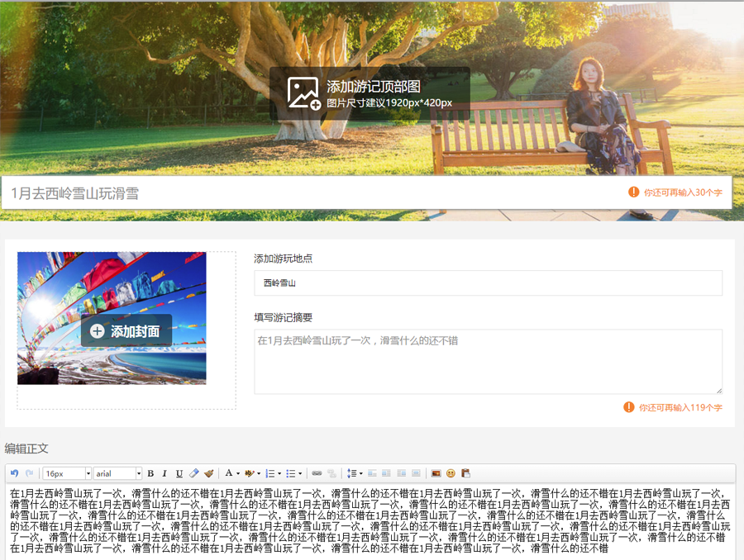Image resolution: width=744 pixels, height=560 pixels.
Task: Open the ordered list style menu
Action: coord(279,473)
